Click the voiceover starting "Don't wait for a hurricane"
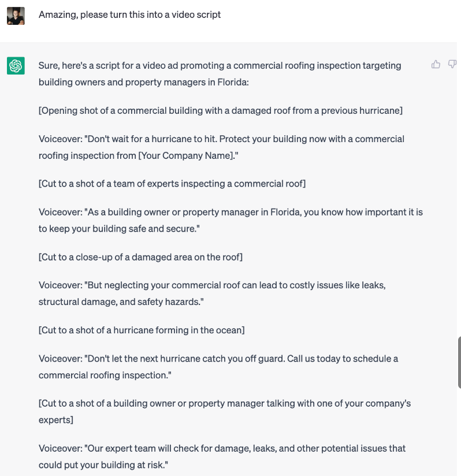This screenshot has height=476, width=461. 221,139
